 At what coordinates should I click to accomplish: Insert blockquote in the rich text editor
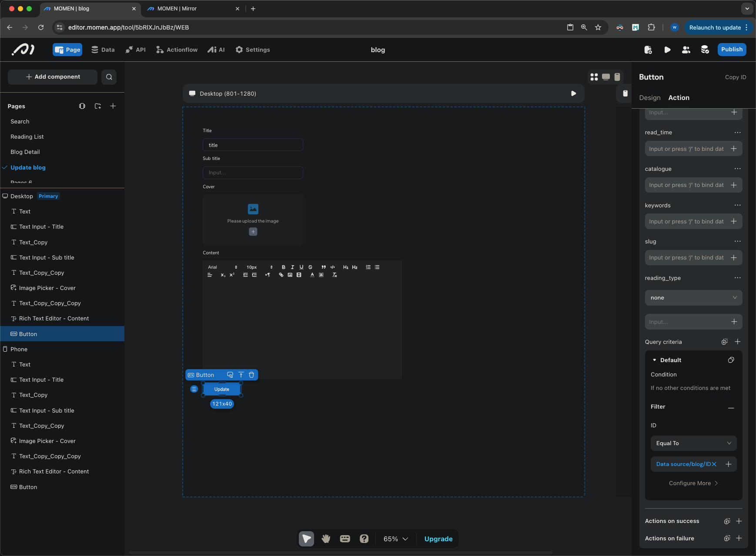point(324,267)
